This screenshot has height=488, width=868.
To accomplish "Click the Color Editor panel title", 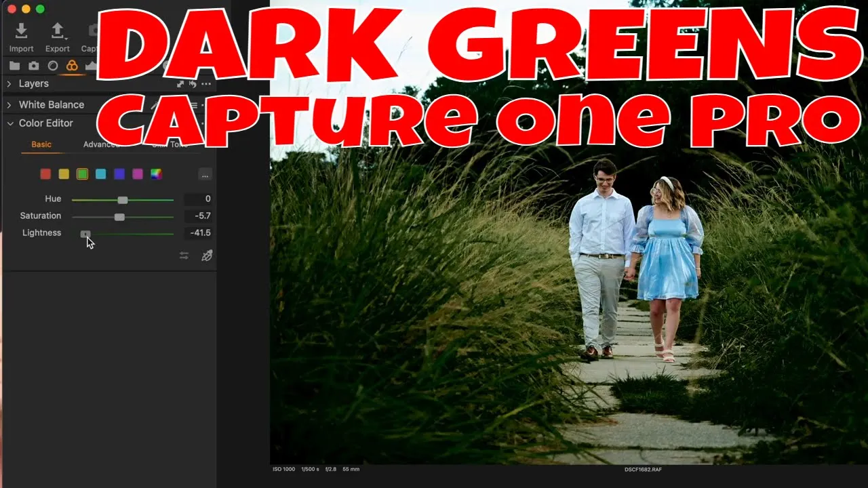I will tap(46, 123).
